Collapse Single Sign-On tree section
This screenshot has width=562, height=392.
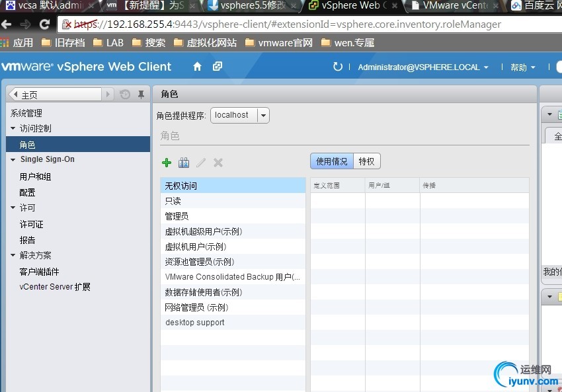pos(13,159)
